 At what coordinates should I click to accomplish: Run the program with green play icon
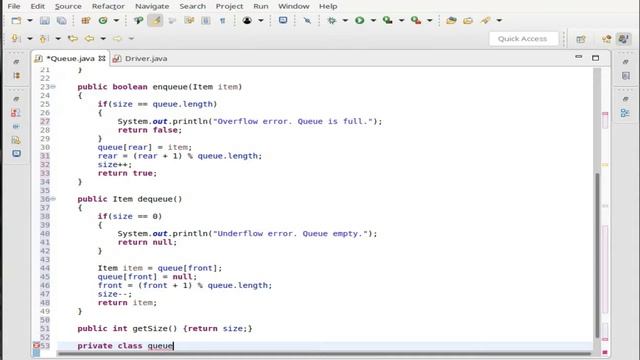[x=360, y=20]
